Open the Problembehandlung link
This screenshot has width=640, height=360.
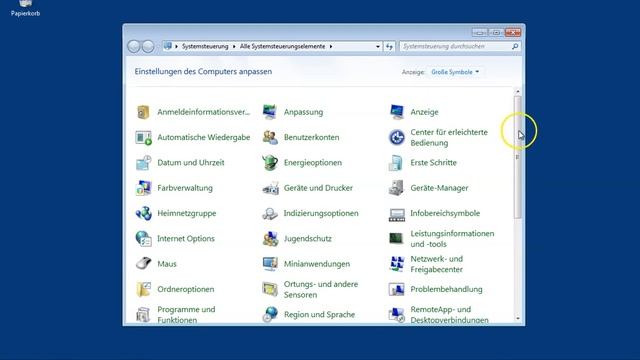point(446,289)
